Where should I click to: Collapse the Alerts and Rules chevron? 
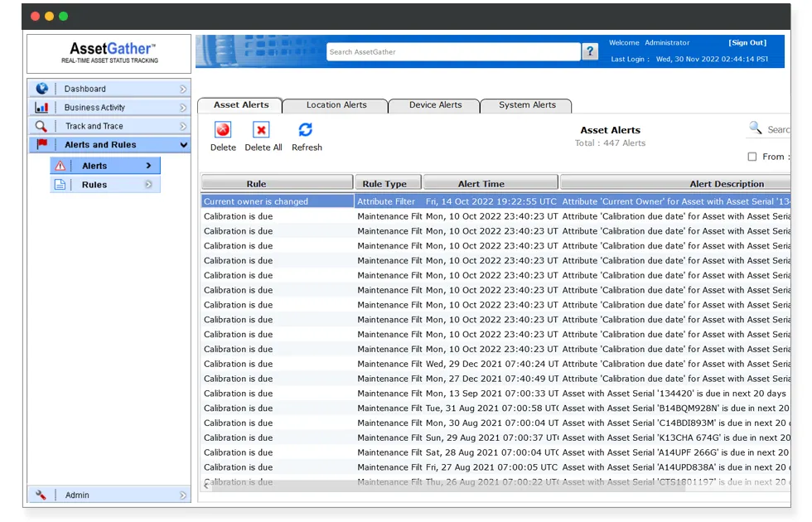click(183, 145)
